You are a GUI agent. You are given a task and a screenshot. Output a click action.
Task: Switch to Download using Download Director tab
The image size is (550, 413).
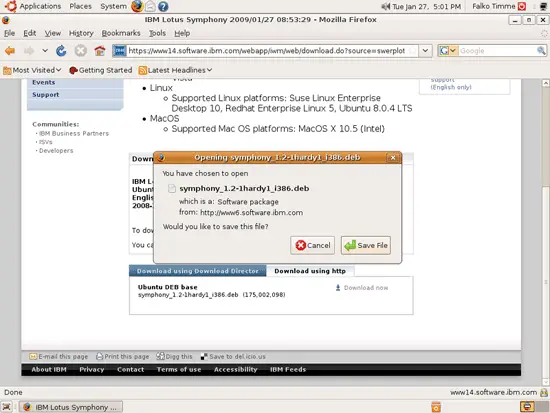point(197,271)
